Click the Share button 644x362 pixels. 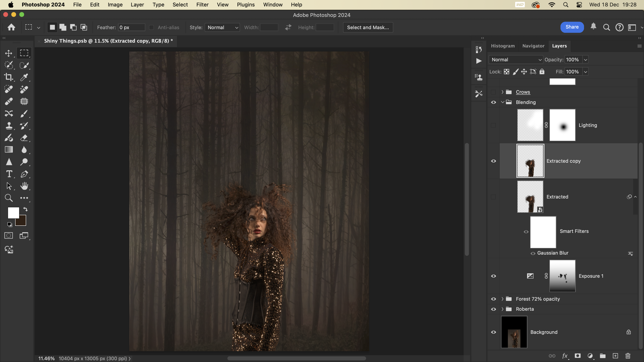click(572, 27)
